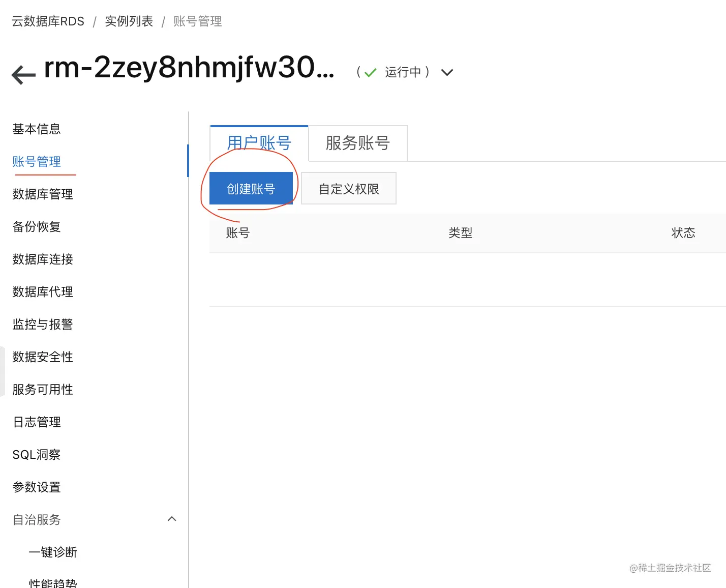Click the instance name rm-2zey8nhmjfw30…
Viewport: 726px width, 588px height.
(x=189, y=68)
